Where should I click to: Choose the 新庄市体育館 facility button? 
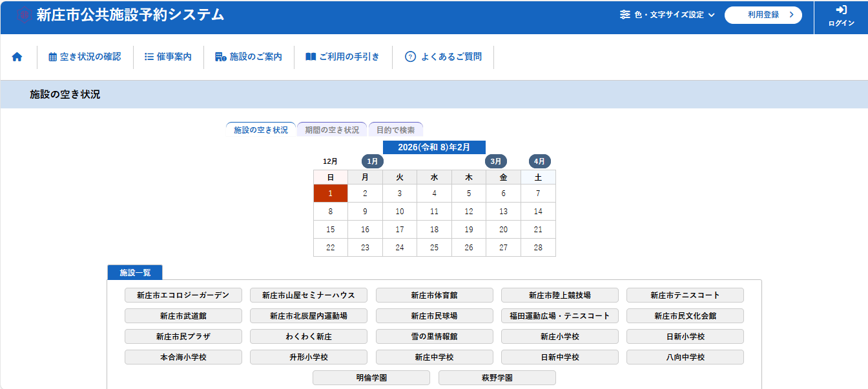(434, 295)
